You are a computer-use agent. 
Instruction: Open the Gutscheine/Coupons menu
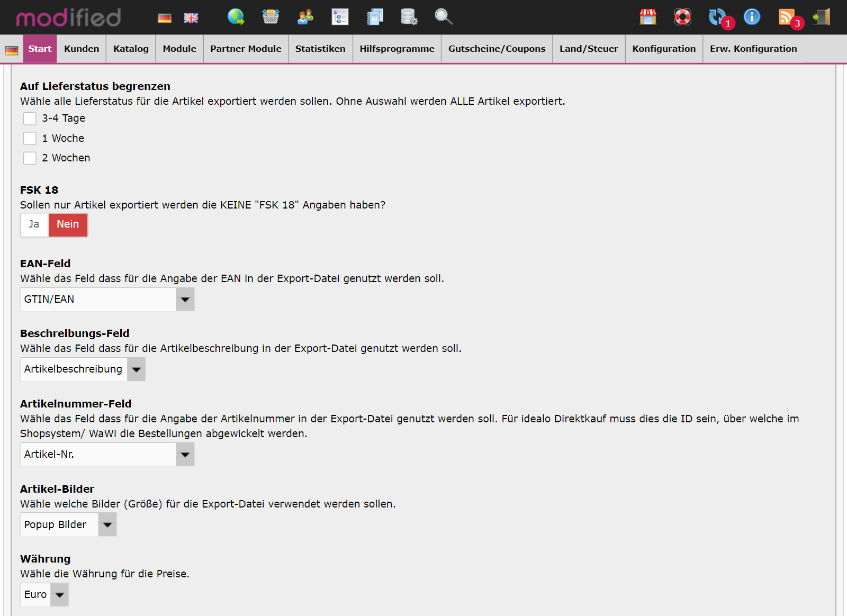click(497, 49)
